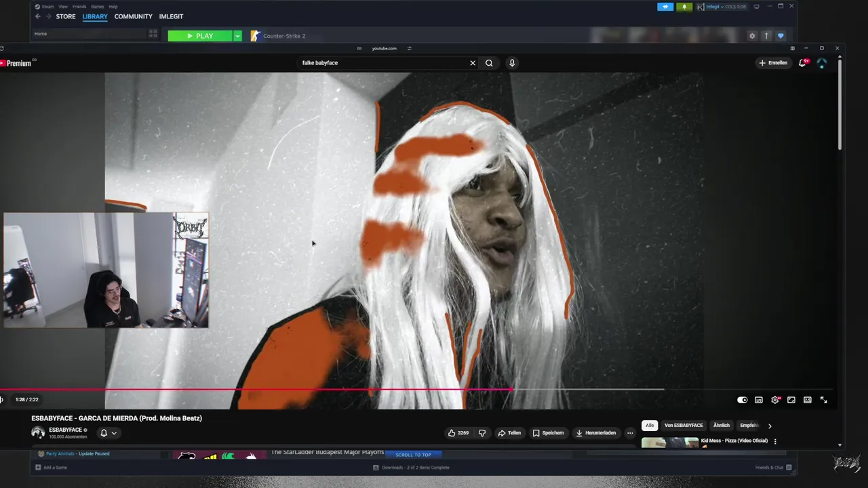Open the Steam menu in the title bar
The width and height of the screenshot is (868, 488).
(x=47, y=6)
